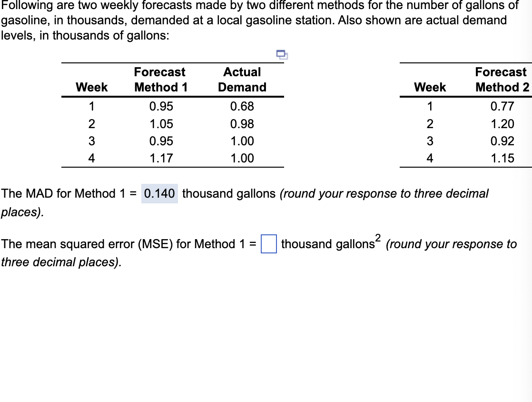
Task: Click the Forecast Method 2 column header
Action: (x=501, y=80)
